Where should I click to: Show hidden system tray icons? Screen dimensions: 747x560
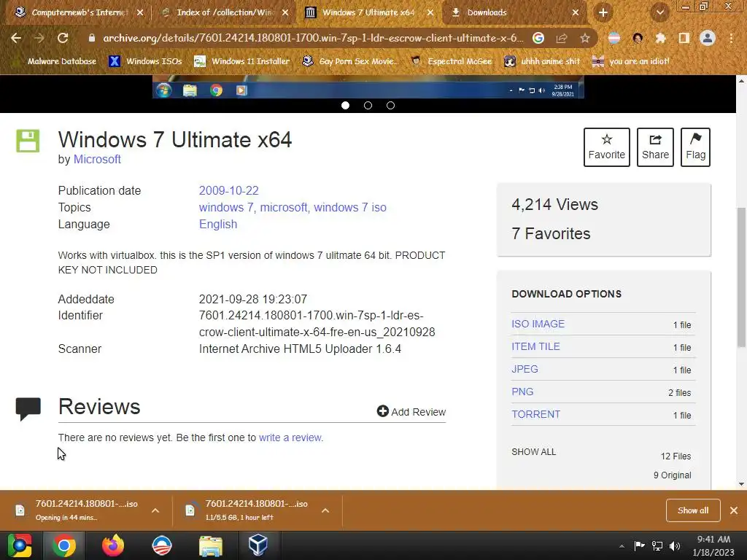click(x=622, y=545)
